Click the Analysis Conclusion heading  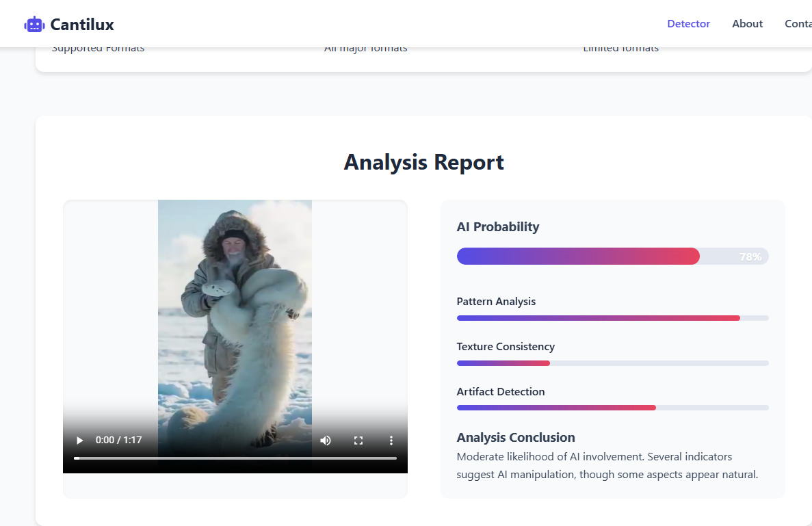click(516, 438)
